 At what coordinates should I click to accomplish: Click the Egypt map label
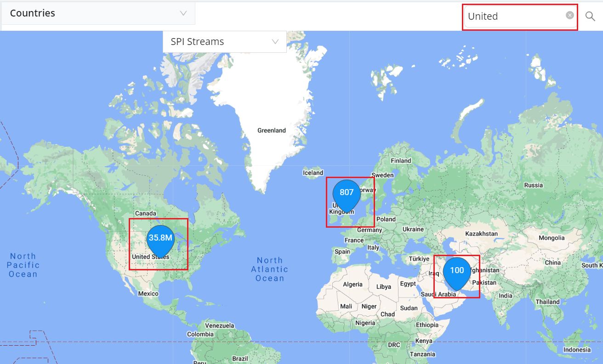408,284
